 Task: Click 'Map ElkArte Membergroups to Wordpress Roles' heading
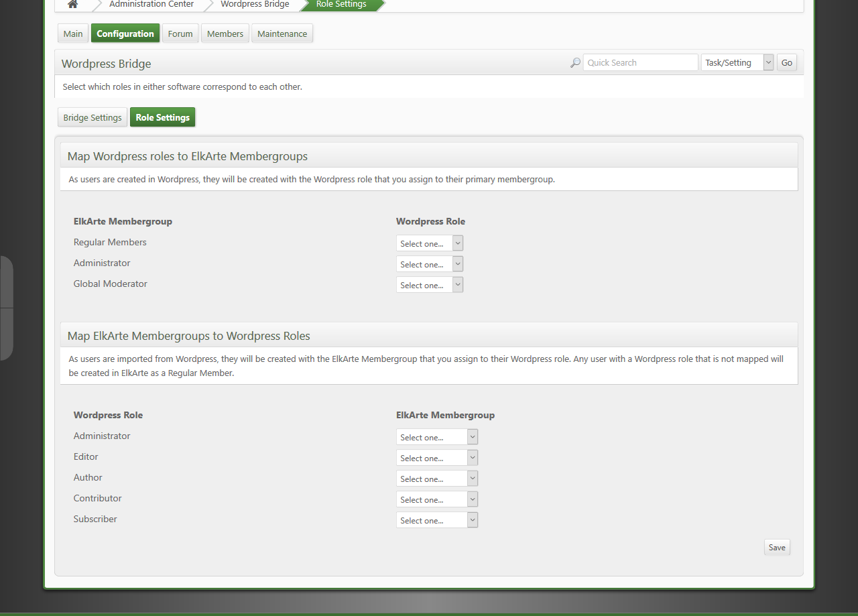[x=189, y=336]
